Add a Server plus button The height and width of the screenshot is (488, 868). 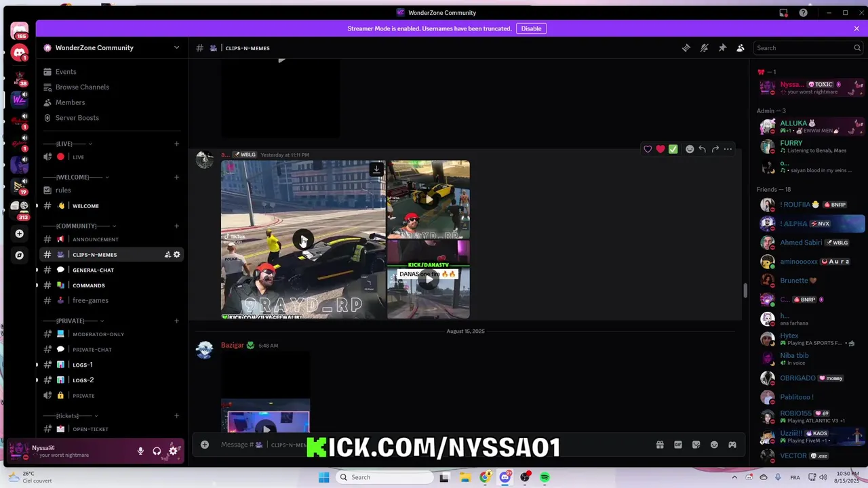(x=19, y=234)
